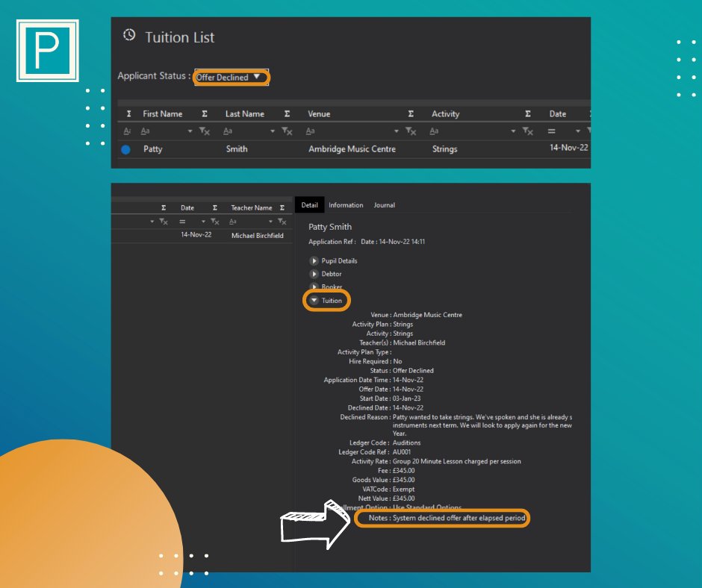Open the Journal tab

[x=385, y=204]
